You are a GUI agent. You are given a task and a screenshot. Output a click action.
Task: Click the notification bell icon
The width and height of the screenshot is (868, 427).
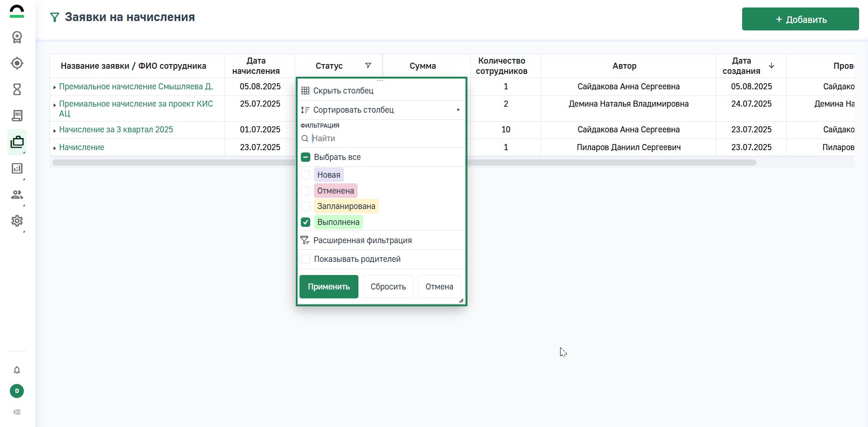coord(17,370)
